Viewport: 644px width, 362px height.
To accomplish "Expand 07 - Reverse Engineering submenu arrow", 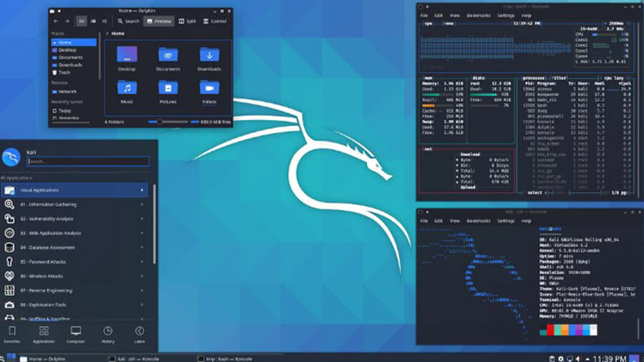I will click(x=142, y=290).
